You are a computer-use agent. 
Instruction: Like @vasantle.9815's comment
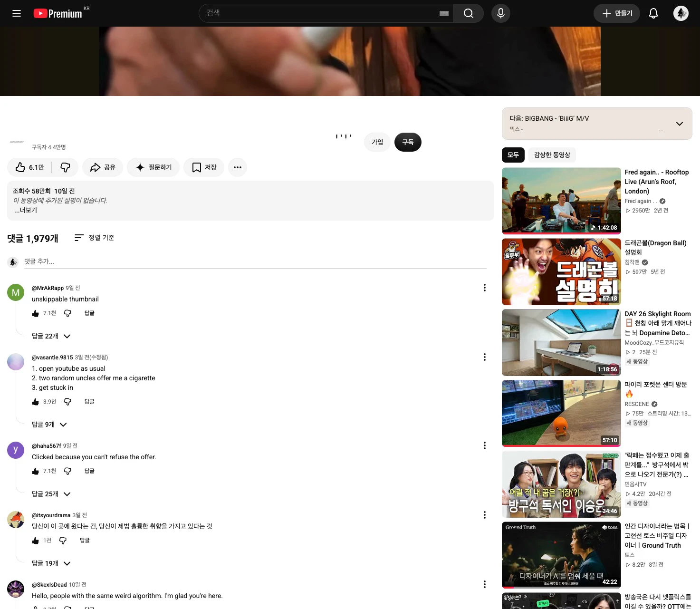[x=36, y=402]
